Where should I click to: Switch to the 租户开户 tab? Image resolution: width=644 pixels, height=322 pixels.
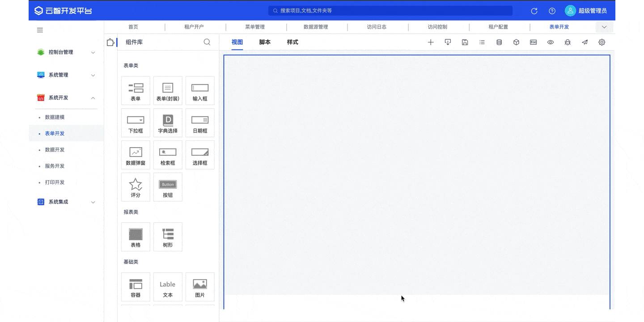click(194, 27)
